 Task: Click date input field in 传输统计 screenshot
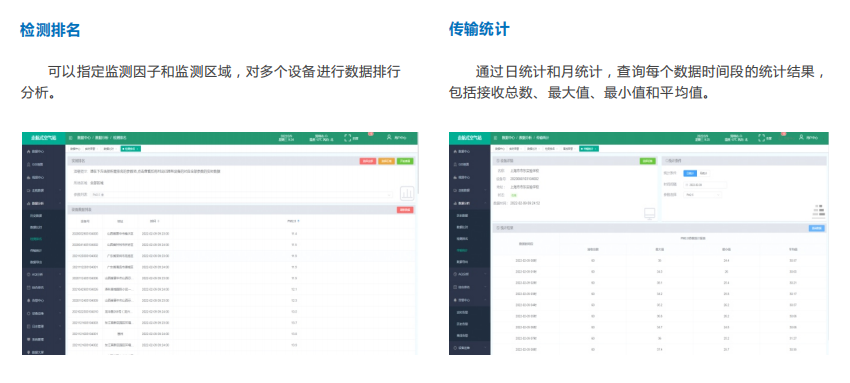tap(704, 185)
